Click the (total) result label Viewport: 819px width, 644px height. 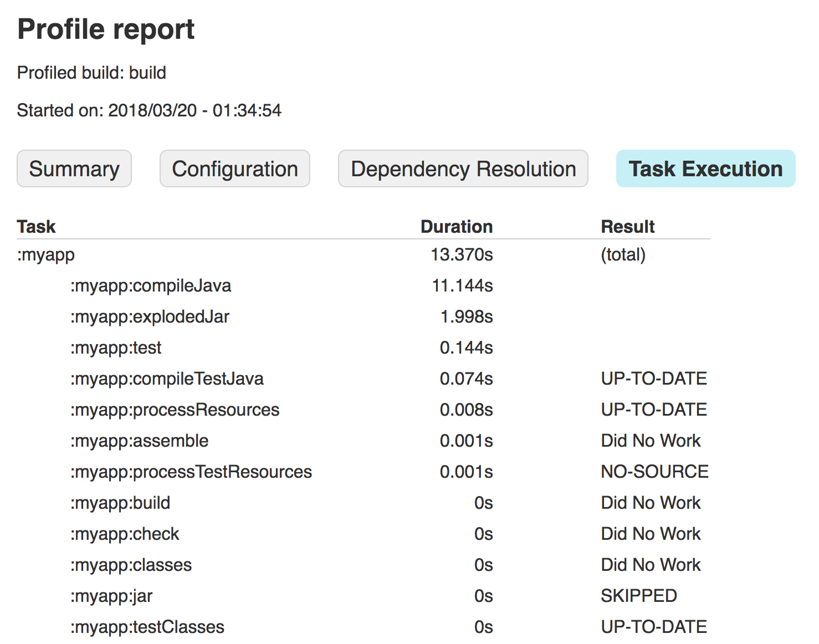[x=623, y=255]
